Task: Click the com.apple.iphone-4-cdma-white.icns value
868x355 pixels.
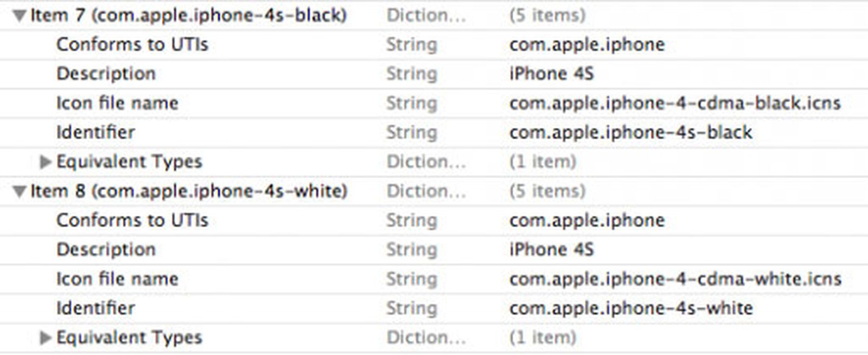Action: 675,279
